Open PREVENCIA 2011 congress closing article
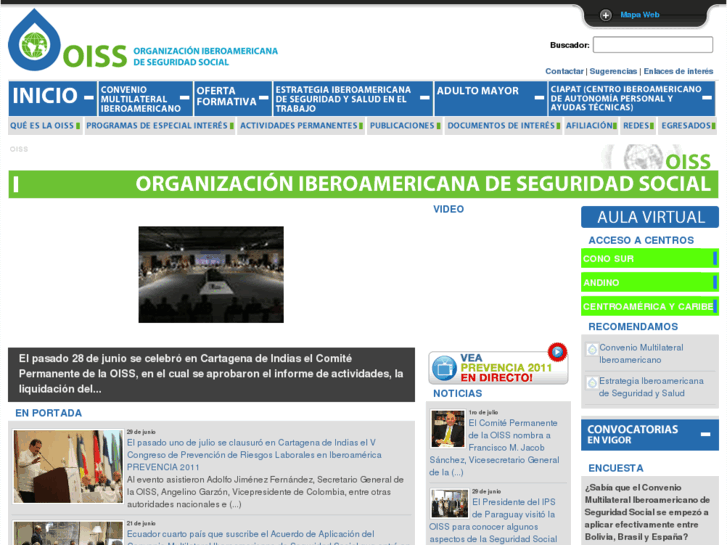This screenshot has height=545, width=727. pyautogui.click(x=254, y=455)
